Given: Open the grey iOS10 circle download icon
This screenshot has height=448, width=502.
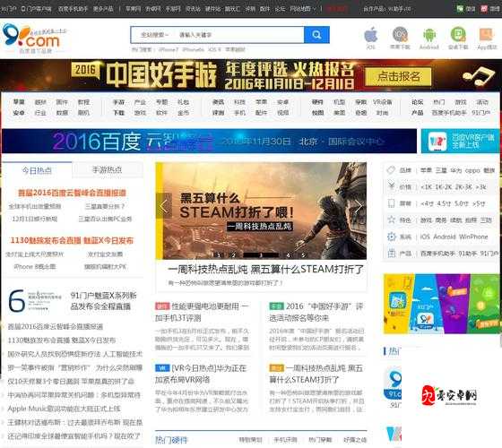Looking at the screenshot, I should point(400,35).
